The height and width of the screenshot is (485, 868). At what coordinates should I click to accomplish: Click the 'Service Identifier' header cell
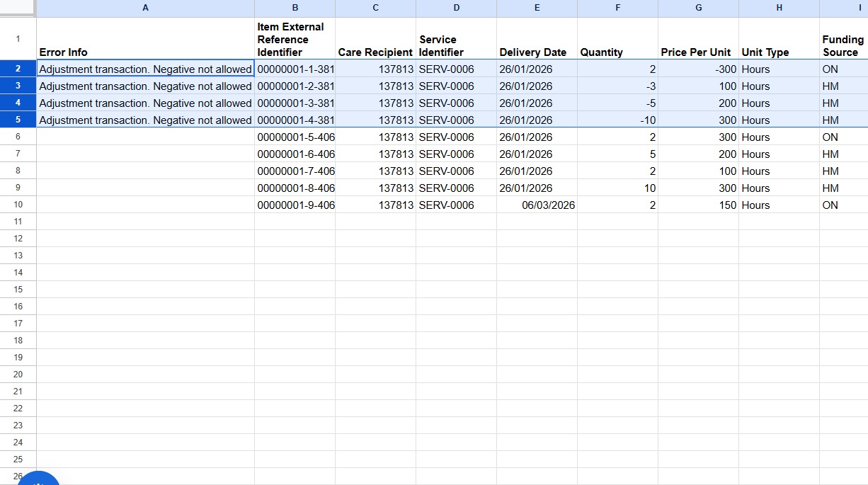tap(456, 39)
